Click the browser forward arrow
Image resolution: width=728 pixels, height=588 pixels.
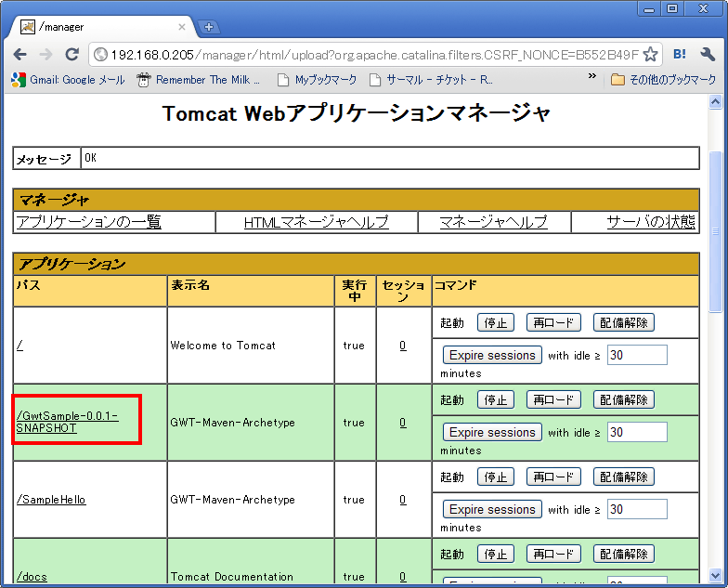pyautogui.click(x=45, y=55)
